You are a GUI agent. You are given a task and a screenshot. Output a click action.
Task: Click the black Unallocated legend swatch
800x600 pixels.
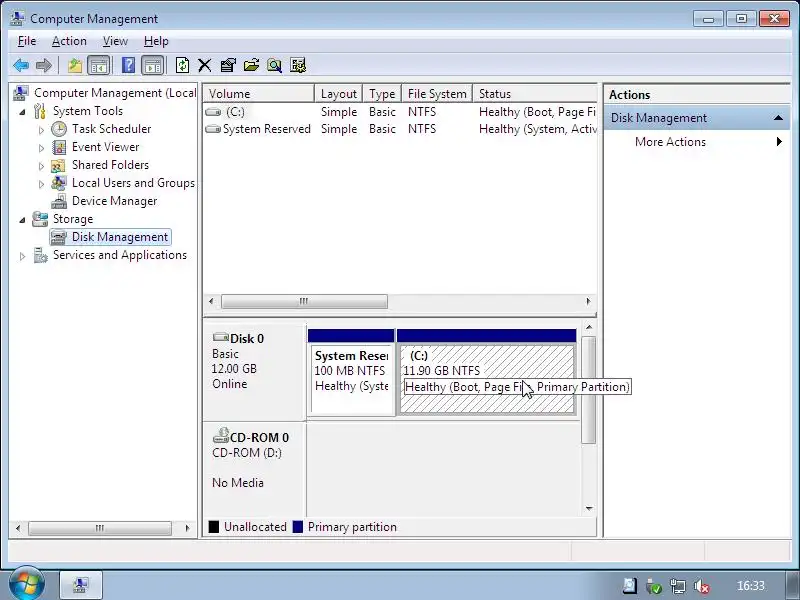click(x=214, y=527)
